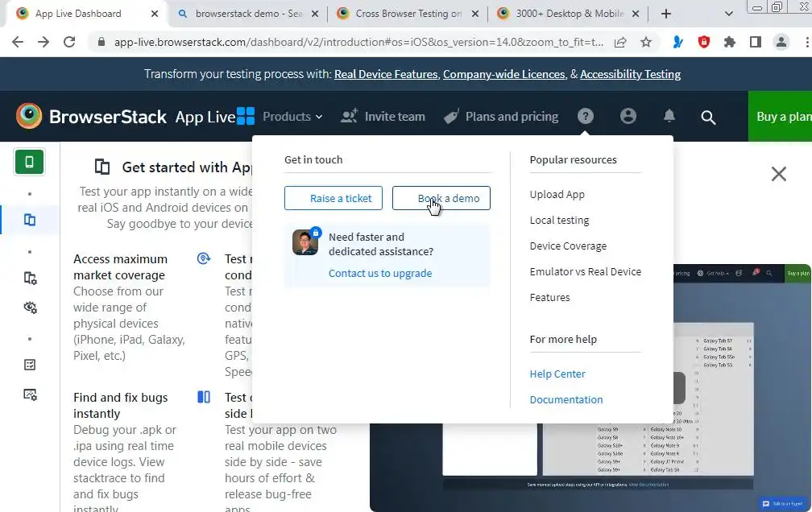The image size is (812, 512).
Task: Open the Extensions puzzle icon
Action: pyautogui.click(x=730, y=42)
